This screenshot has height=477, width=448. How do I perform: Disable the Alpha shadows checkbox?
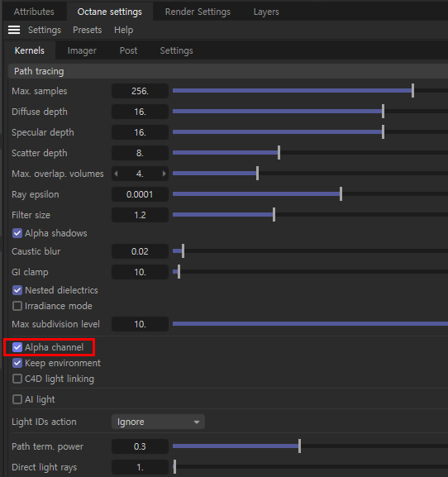click(x=17, y=233)
